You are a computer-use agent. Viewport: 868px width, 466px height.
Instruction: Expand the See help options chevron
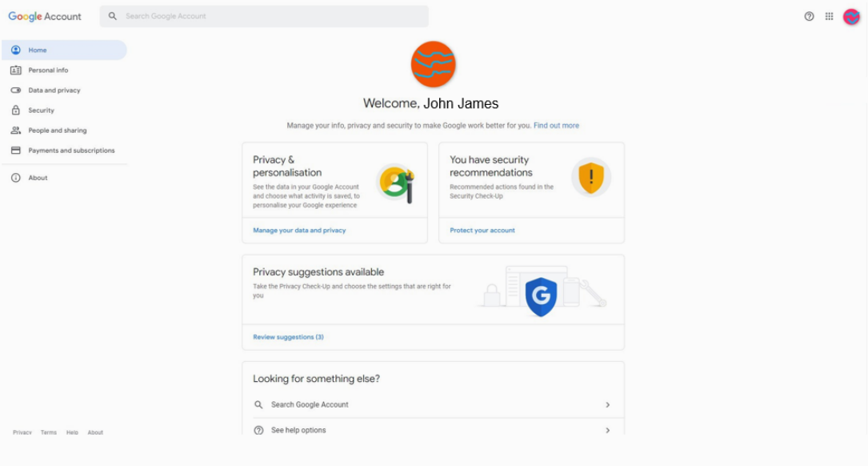tap(607, 431)
